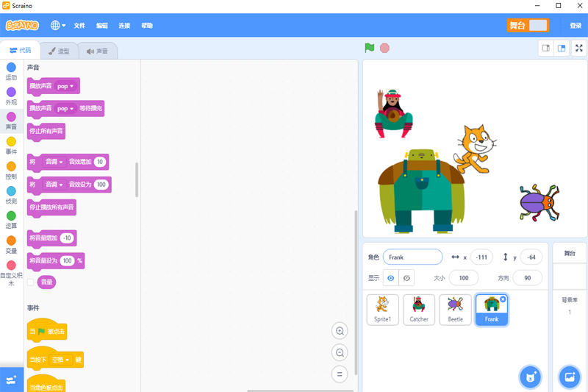This screenshot has height=392, width=588.
Task: Switch to the 声音 tab
Action: click(x=98, y=51)
